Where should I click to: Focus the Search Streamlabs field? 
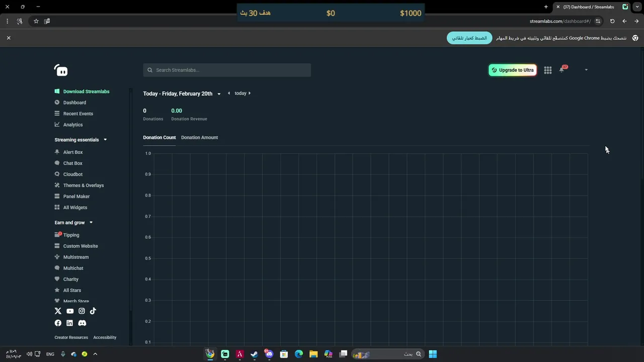point(227,70)
